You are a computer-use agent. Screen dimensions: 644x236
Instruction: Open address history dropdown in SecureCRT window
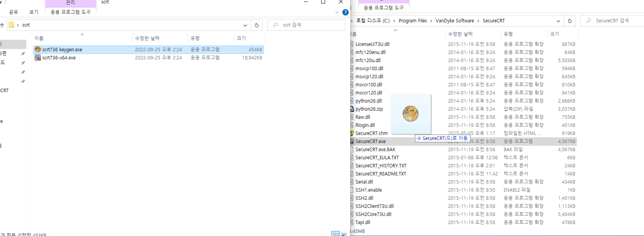[x=558, y=21]
